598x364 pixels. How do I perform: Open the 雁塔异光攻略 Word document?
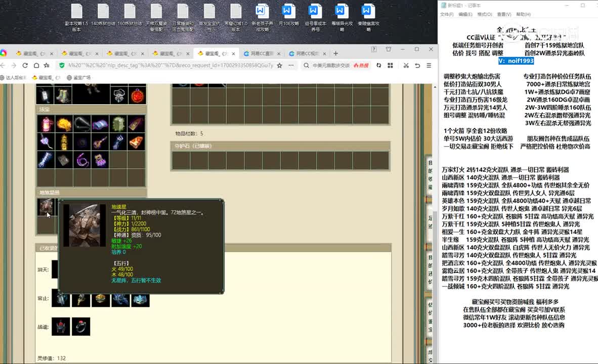pos(342,18)
